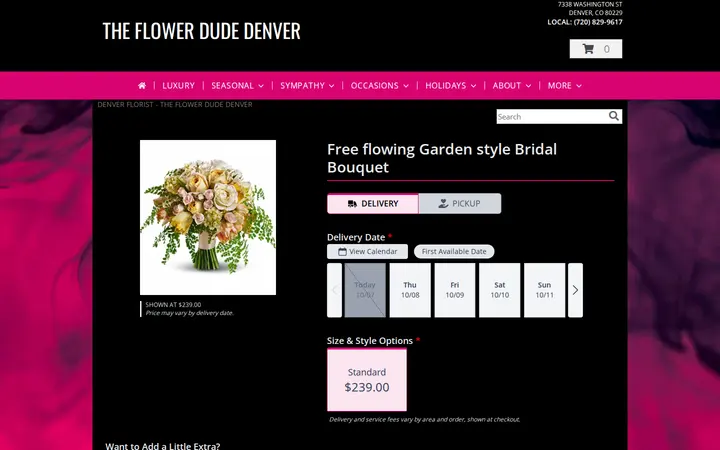Show previous dates with left arrow
720x450 pixels.
point(334,290)
